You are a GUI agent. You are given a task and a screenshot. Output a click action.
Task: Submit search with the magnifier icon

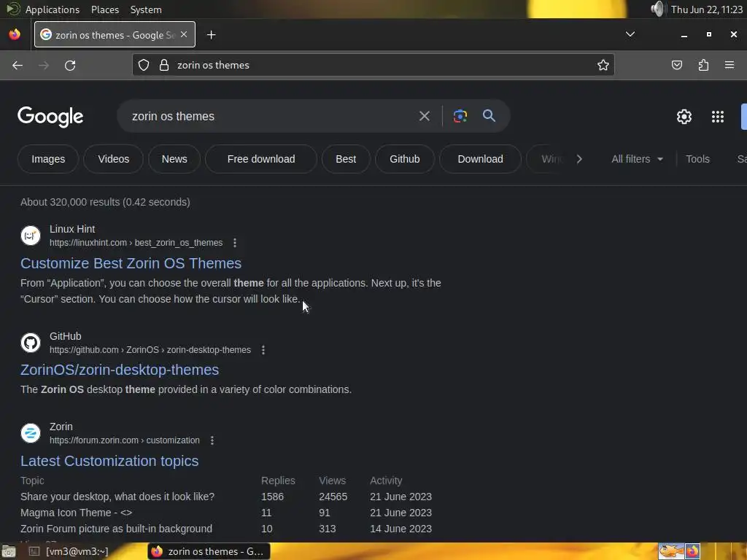[x=489, y=116]
